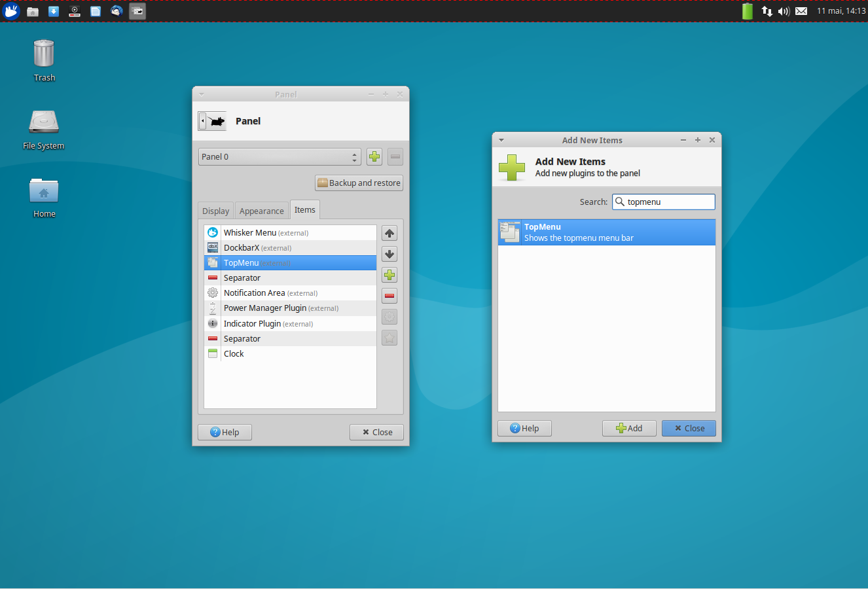Click Add to insert the TopMenu plugin

628,428
